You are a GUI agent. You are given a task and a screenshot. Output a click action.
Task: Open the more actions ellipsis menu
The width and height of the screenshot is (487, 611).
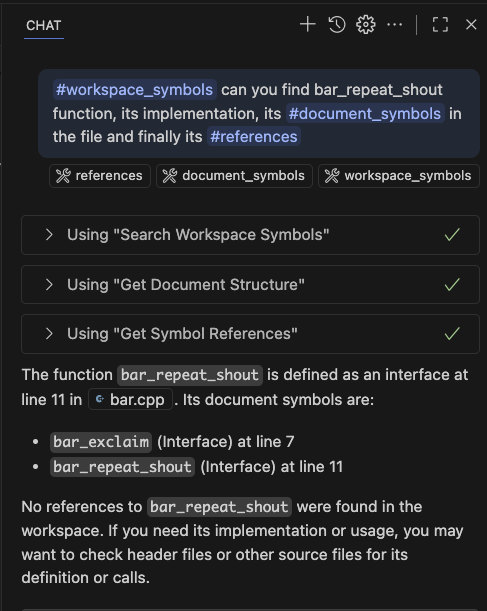pyautogui.click(x=395, y=25)
